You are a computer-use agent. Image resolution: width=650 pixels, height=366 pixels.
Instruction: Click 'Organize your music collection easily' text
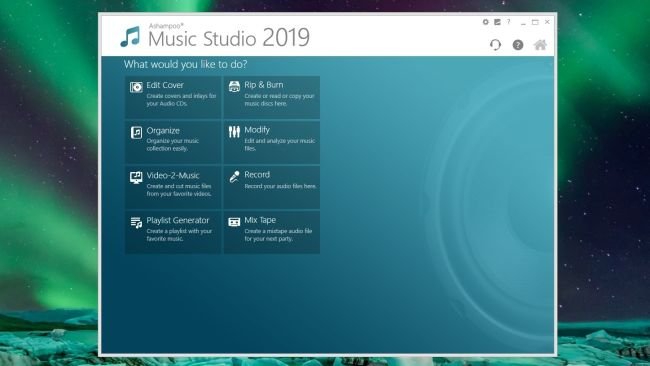tap(172, 145)
